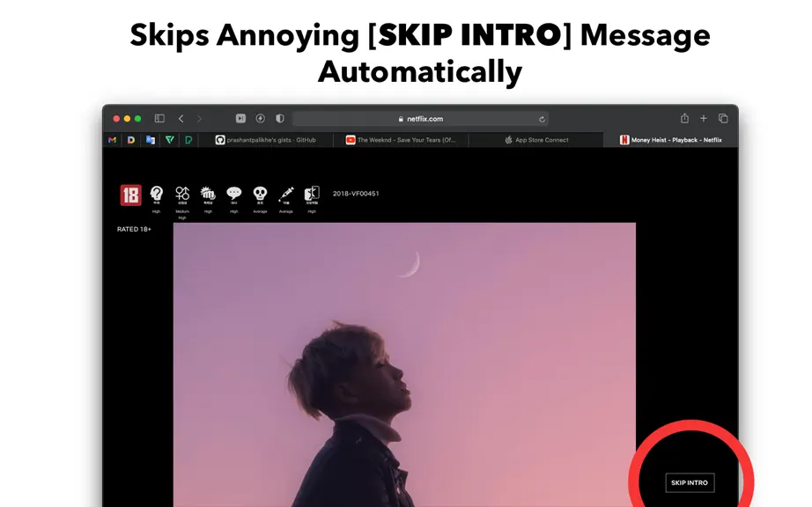Viewport: 812px width, 507px height.
Task: Minimize the Safari window with yellow button
Action: tap(127, 119)
